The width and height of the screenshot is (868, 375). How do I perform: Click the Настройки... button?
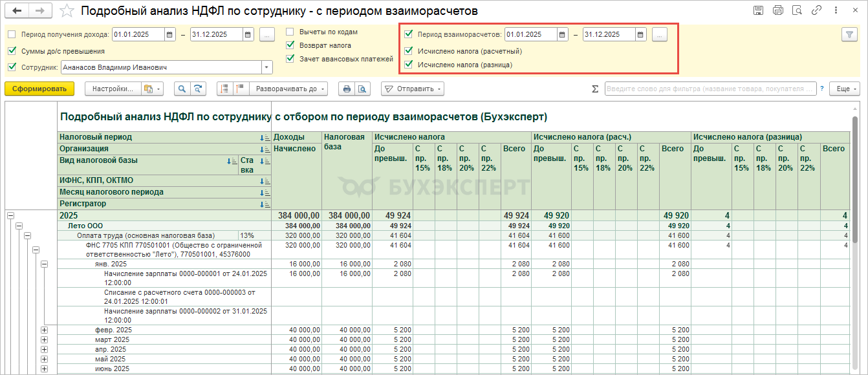(113, 89)
